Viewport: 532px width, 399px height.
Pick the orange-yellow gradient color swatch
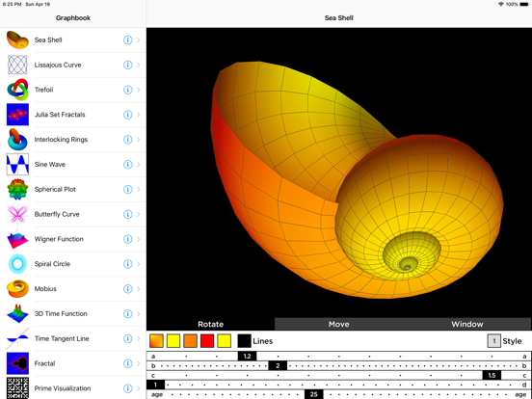click(156, 341)
